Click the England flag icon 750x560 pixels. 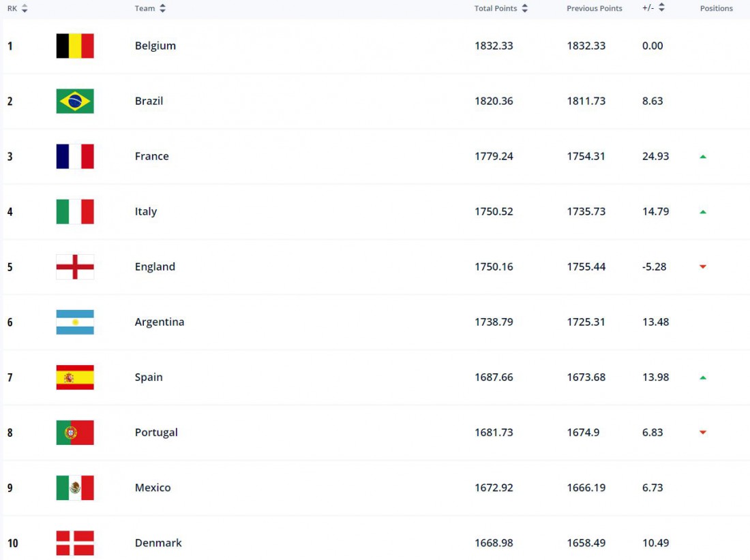75,266
